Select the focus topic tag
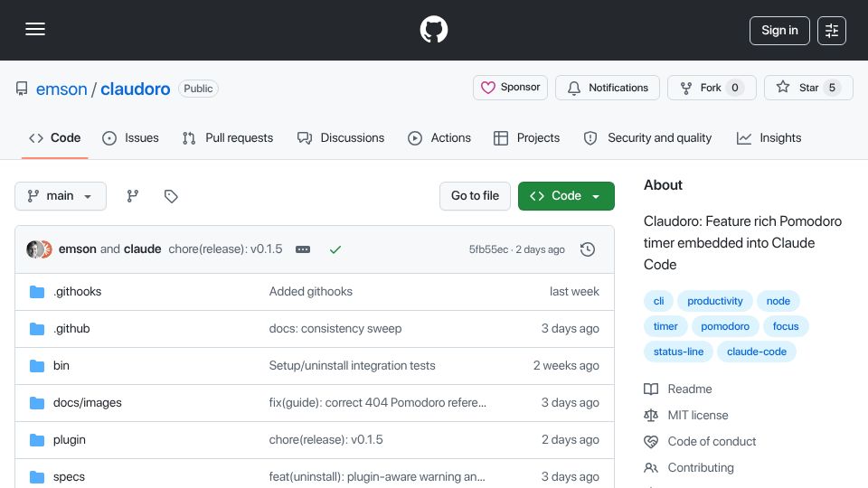The height and width of the screenshot is (488, 868). pyautogui.click(x=786, y=326)
